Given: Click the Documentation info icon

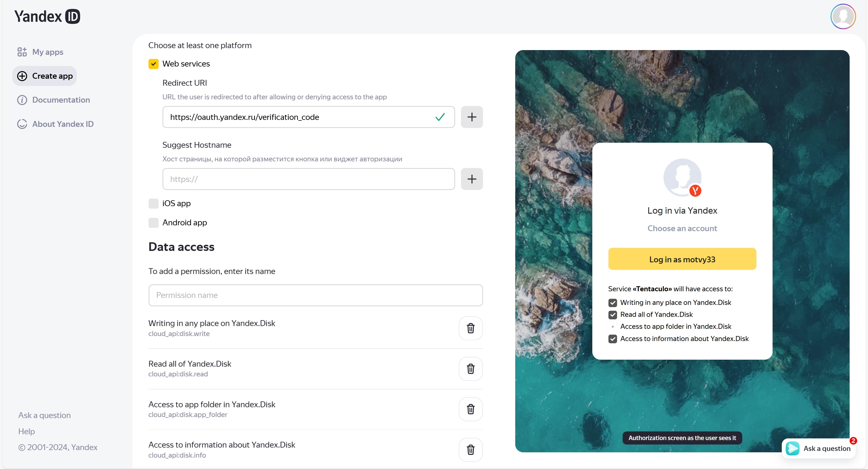Looking at the screenshot, I should (22, 100).
